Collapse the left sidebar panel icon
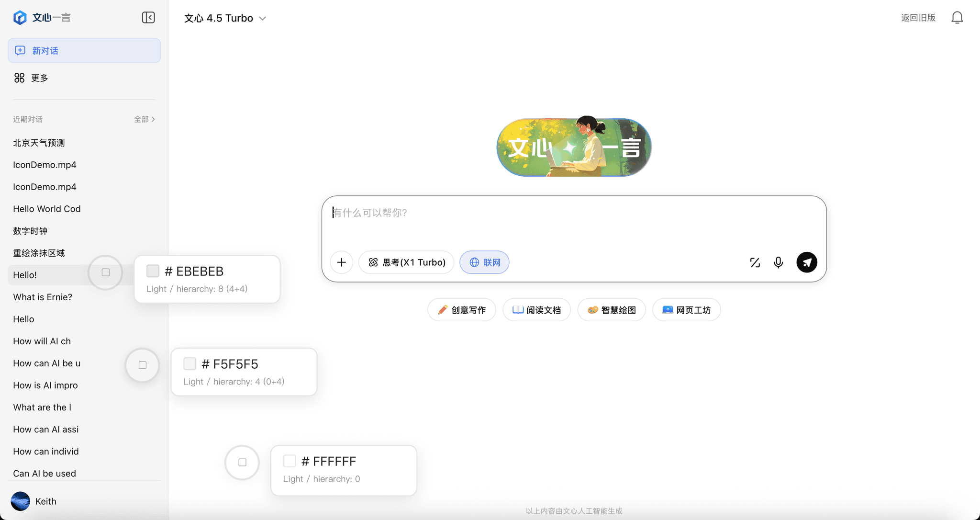The height and width of the screenshot is (520, 980). coord(148,18)
